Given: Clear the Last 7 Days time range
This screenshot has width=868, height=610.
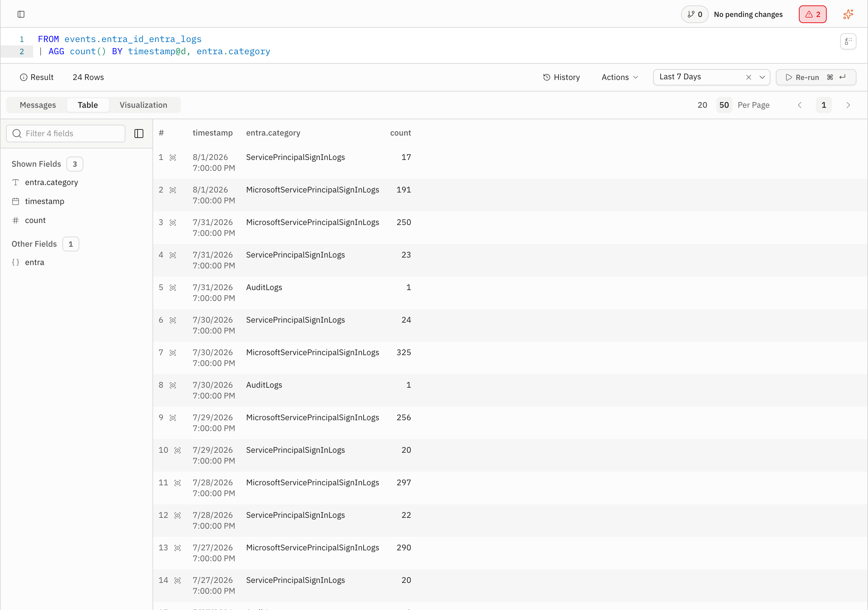Looking at the screenshot, I should 748,77.
